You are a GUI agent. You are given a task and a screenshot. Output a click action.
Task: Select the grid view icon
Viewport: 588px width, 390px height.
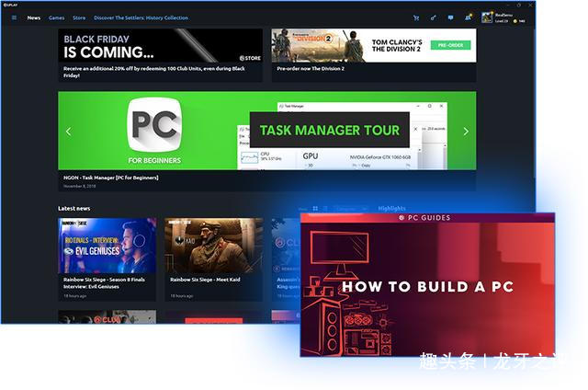315,208
